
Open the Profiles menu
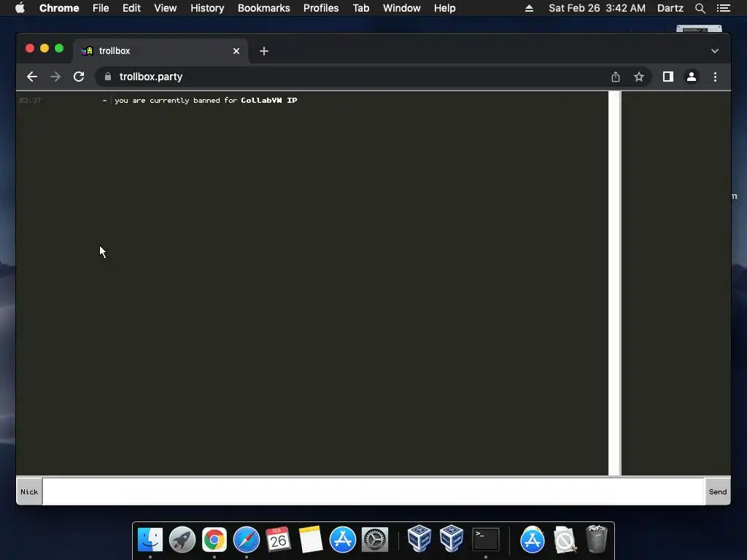[x=321, y=8]
